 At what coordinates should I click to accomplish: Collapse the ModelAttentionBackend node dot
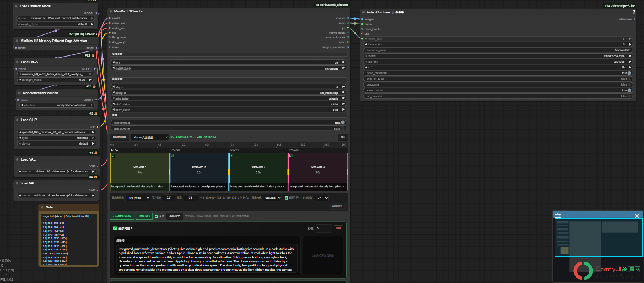19,93
